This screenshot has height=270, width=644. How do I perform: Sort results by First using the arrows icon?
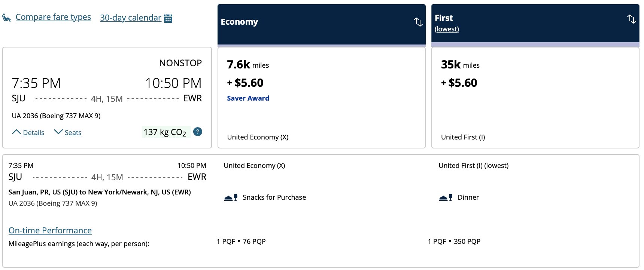click(x=632, y=19)
